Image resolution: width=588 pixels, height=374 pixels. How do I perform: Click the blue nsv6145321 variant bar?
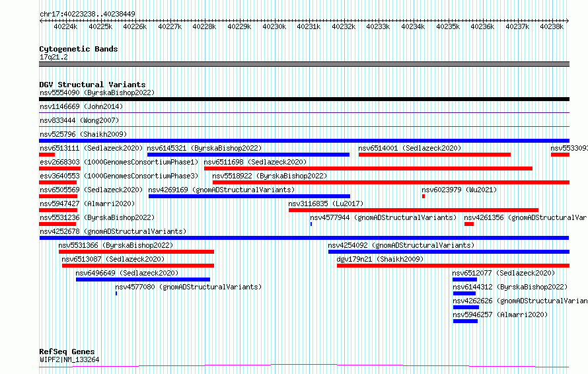click(x=248, y=155)
